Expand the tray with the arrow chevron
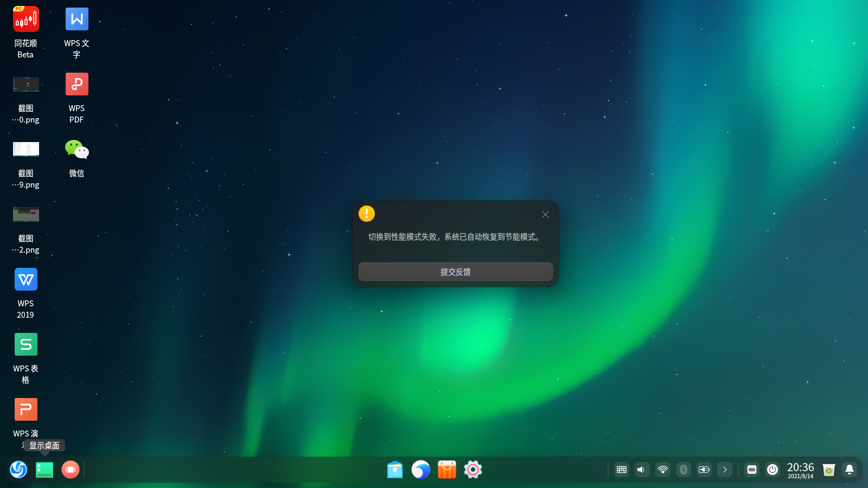The image size is (868, 488). point(725,470)
